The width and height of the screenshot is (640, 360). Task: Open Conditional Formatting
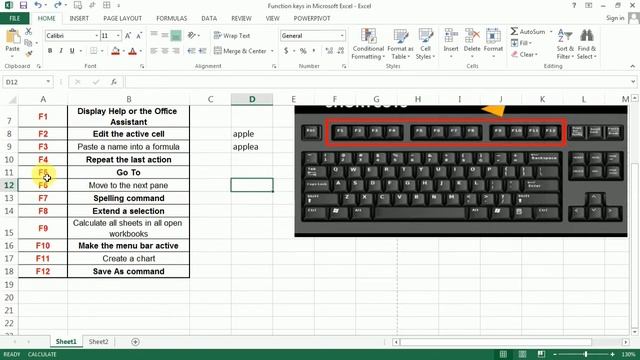pos(368,44)
